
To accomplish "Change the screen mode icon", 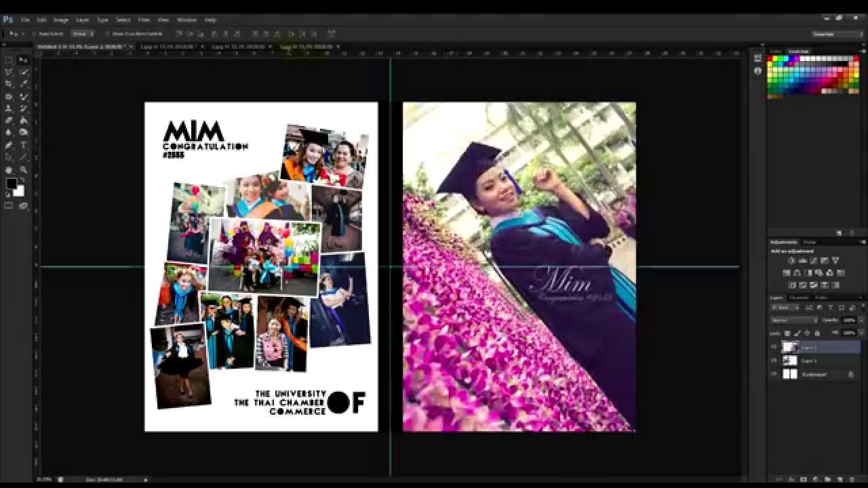I will [x=24, y=205].
